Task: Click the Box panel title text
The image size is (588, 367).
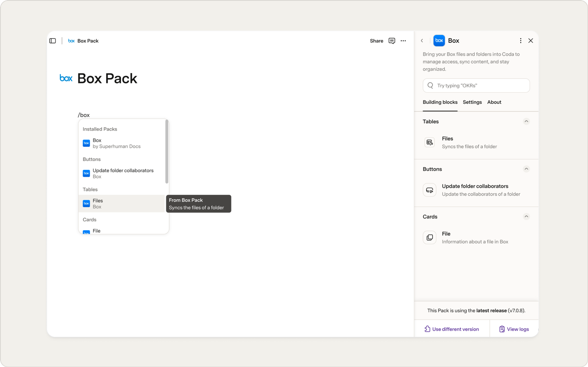Action: [x=453, y=41]
